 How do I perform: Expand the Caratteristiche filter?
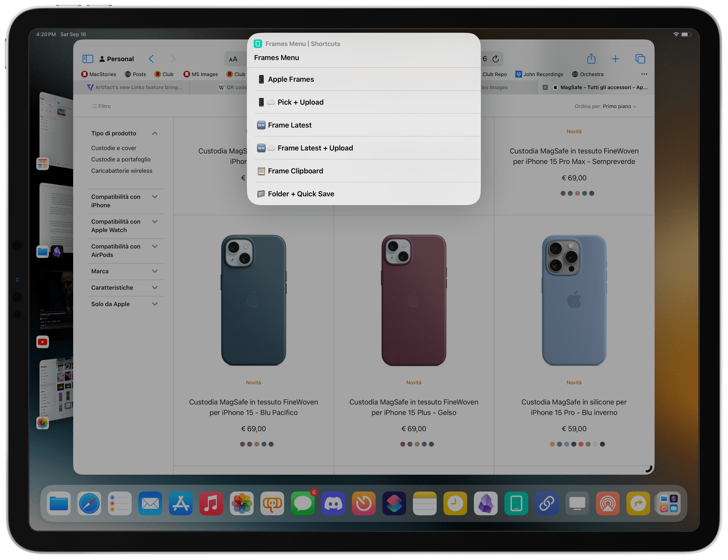pos(155,288)
